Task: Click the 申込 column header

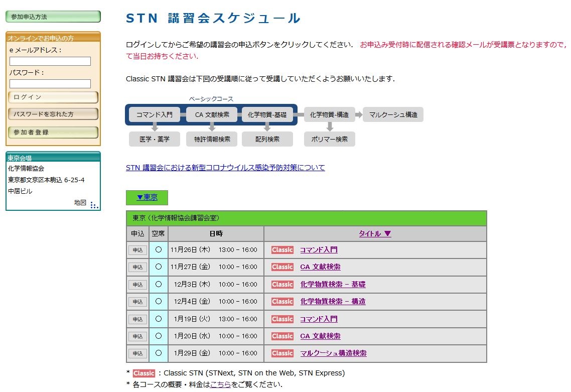Action: [137, 233]
